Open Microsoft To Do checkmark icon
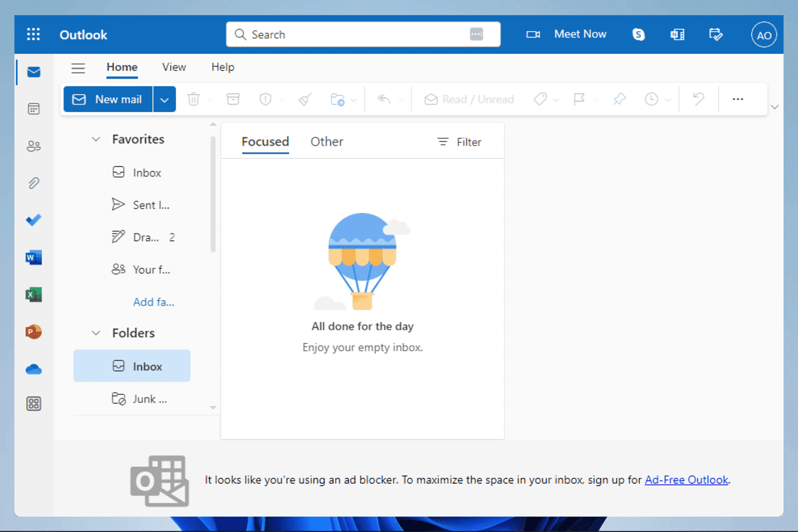 (33, 220)
